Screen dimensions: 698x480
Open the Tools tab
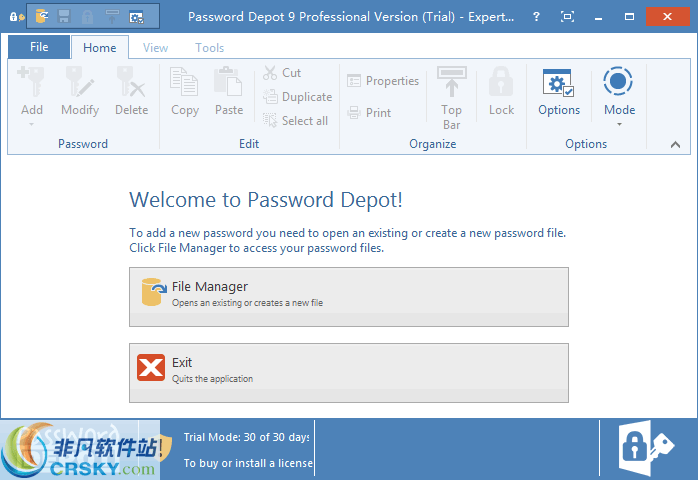pyautogui.click(x=209, y=48)
